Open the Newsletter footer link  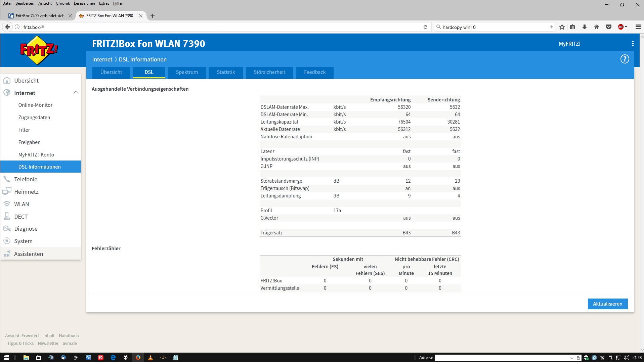tap(48, 343)
